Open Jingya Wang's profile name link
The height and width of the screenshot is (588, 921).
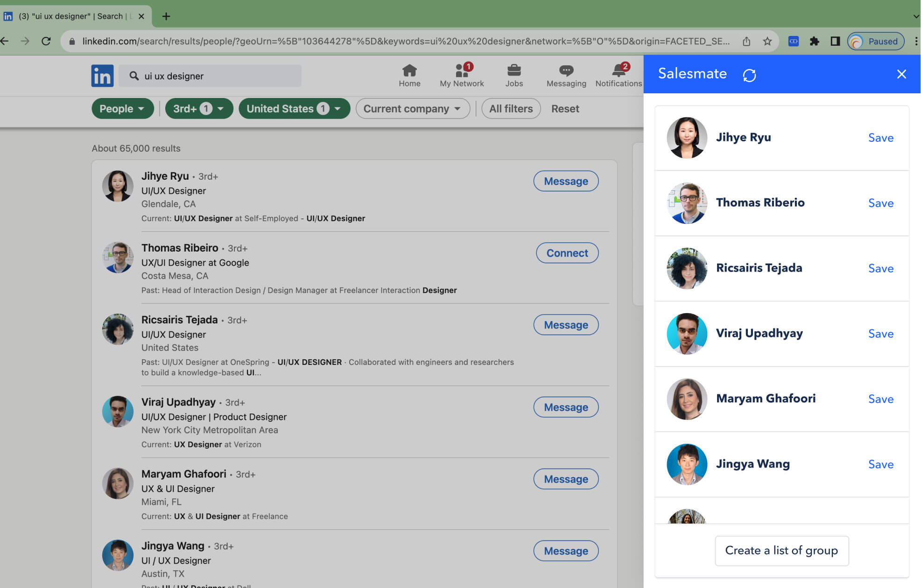pos(173,546)
